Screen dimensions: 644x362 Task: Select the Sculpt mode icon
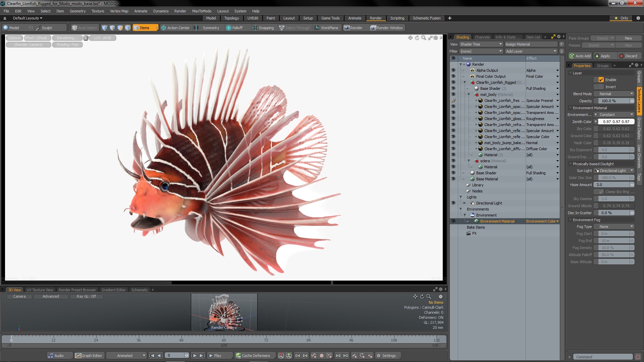pos(38,28)
